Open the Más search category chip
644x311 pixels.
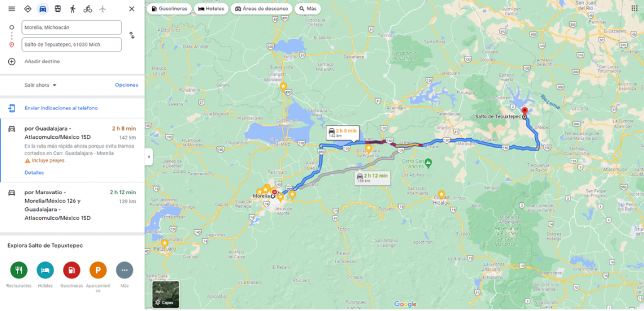308,9
